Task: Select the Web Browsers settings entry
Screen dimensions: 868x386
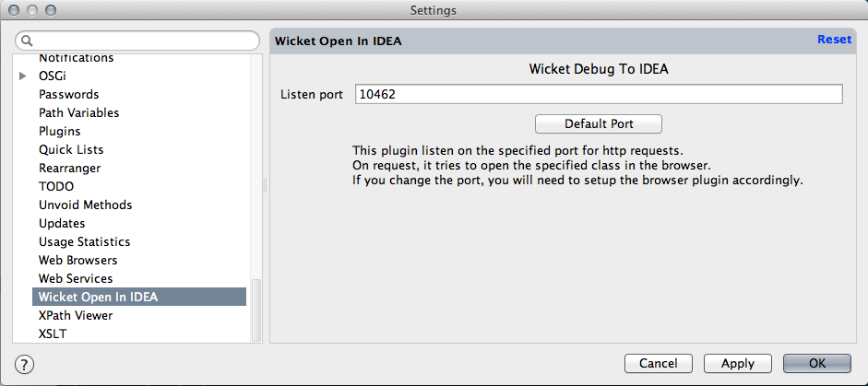Action: point(78,260)
